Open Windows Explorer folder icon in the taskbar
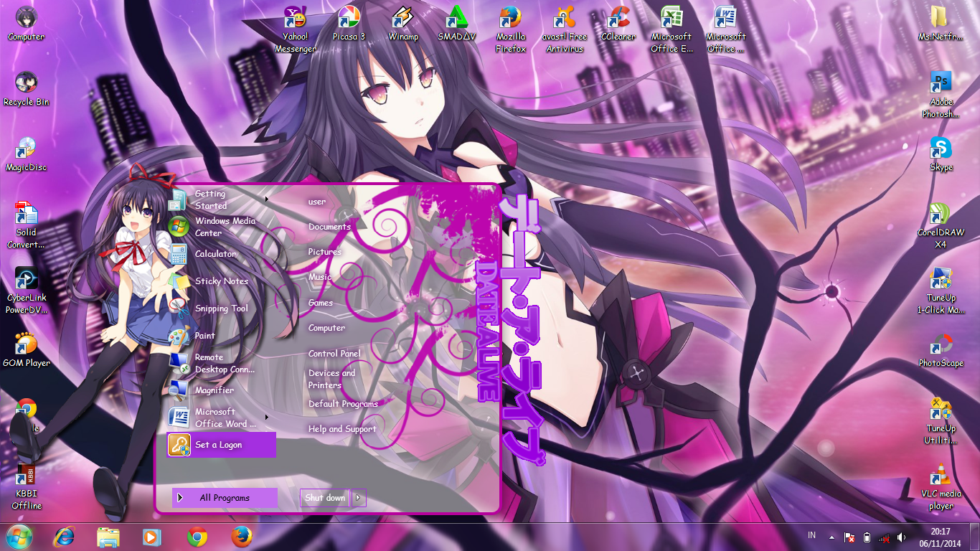This screenshot has height=551, width=980. [x=108, y=537]
